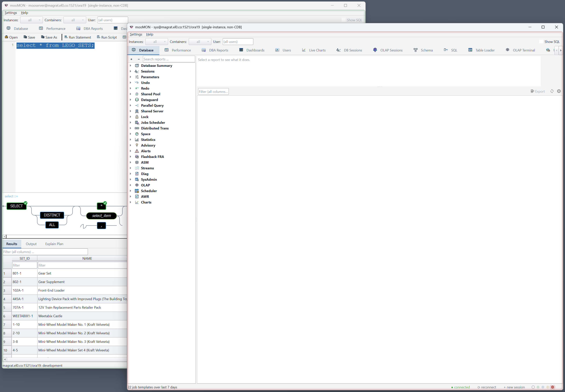Click the Shared Pool icon
Image resolution: width=565 pixels, height=392 pixels.
point(137,94)
